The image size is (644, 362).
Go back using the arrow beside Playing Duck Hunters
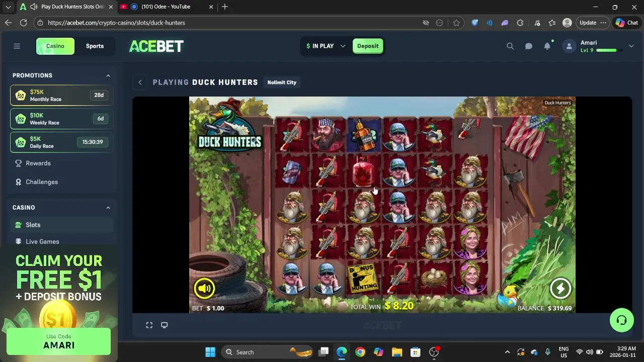[140, 82]
